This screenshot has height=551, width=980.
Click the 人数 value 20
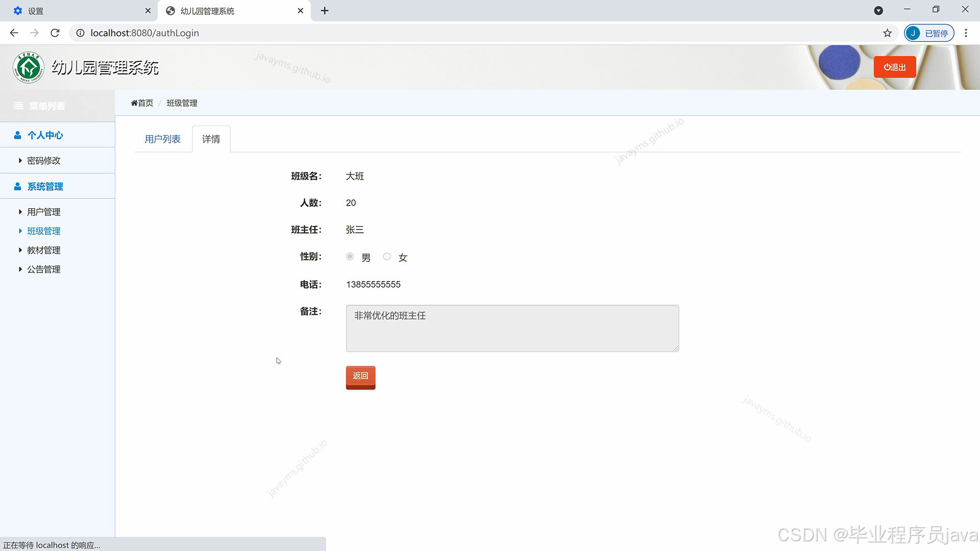[351, 203]
